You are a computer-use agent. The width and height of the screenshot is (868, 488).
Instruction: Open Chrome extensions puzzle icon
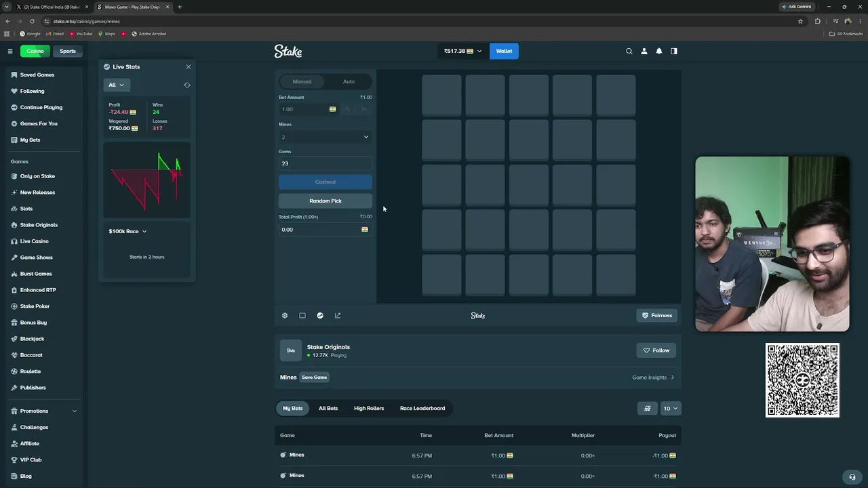pyautogui.click(x=817, y=21)
